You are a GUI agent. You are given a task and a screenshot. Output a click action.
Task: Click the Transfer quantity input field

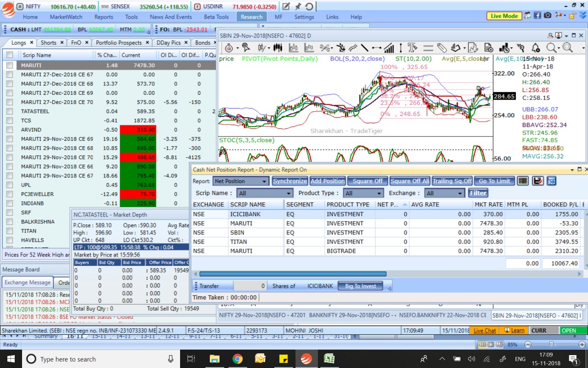(250, 286)
